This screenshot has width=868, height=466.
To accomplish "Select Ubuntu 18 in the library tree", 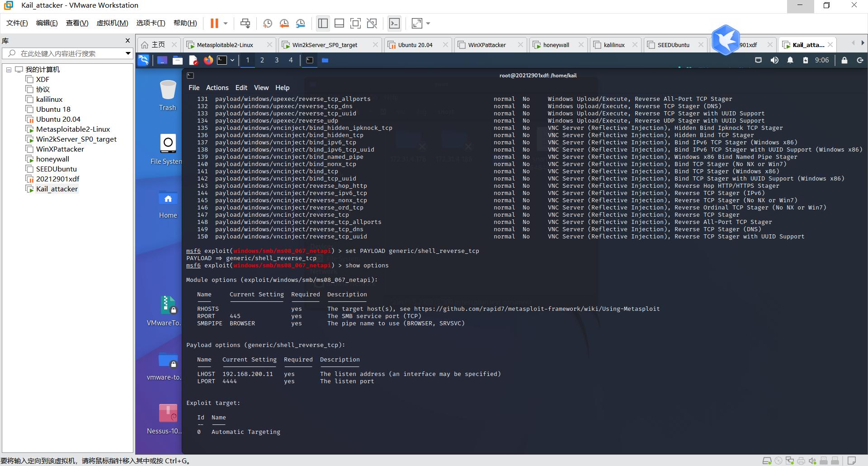I will [x=53, y=109].
